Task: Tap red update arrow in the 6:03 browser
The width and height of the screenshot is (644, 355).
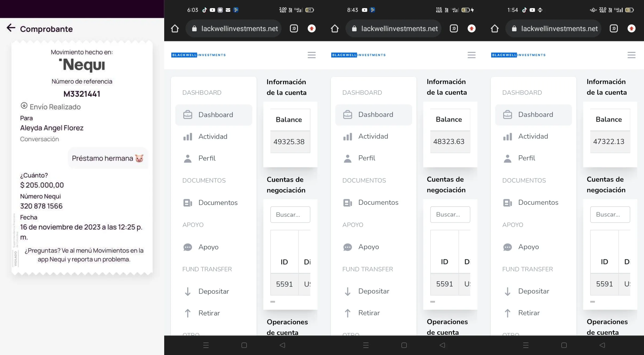Action: point(312,28)
